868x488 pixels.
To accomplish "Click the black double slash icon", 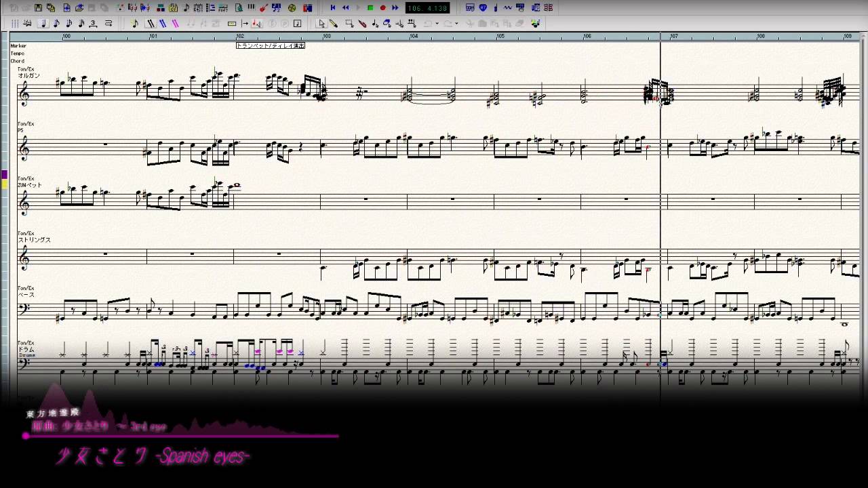I will coord(151,23).
